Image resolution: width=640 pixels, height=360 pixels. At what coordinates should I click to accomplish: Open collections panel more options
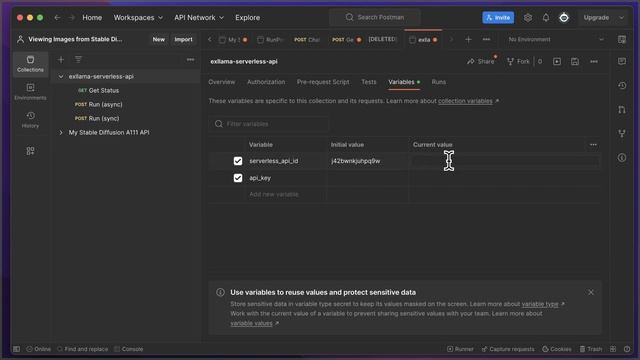click(x=190, y=60)
